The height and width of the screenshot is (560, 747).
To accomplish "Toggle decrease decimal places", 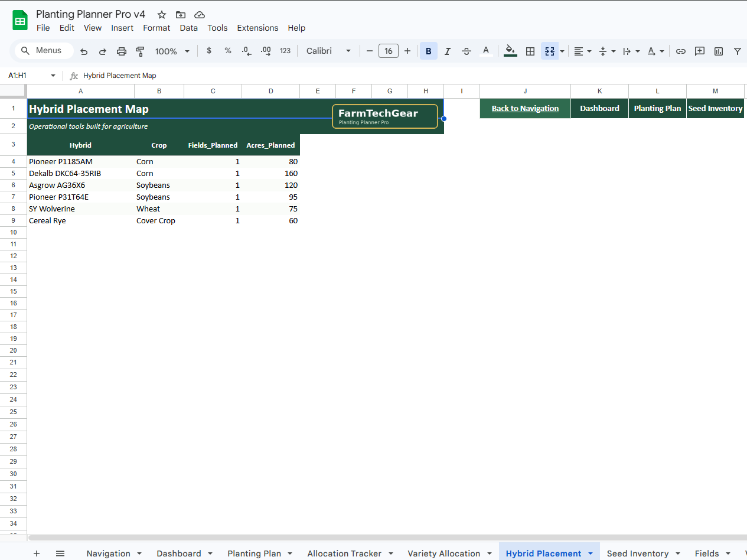I will [246, 51].
